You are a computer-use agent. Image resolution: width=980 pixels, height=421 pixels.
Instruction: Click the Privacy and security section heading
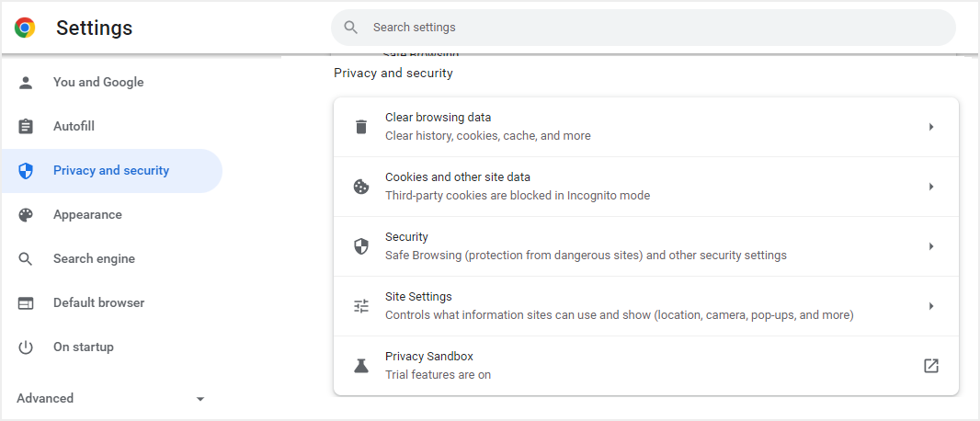(x=393, y=74)
